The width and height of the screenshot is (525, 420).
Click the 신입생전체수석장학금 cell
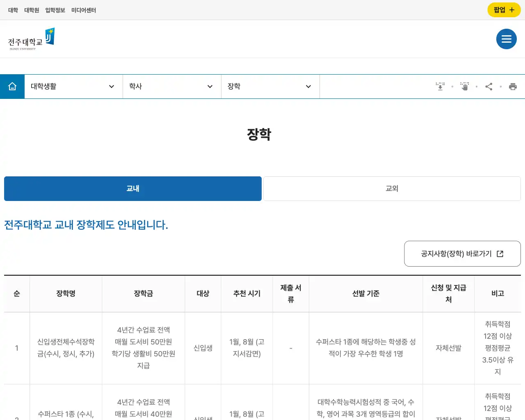tap(66, 348)
